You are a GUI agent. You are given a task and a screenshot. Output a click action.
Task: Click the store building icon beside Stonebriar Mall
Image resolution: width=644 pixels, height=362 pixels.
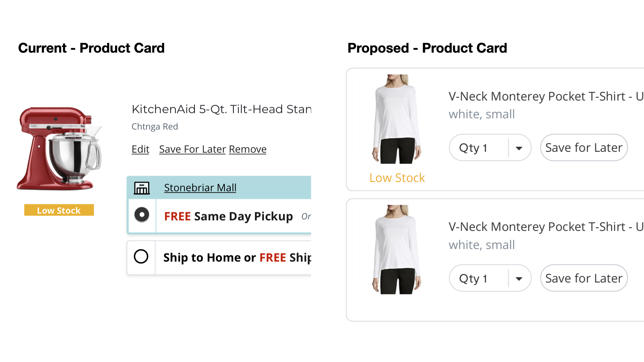point(142,188)
